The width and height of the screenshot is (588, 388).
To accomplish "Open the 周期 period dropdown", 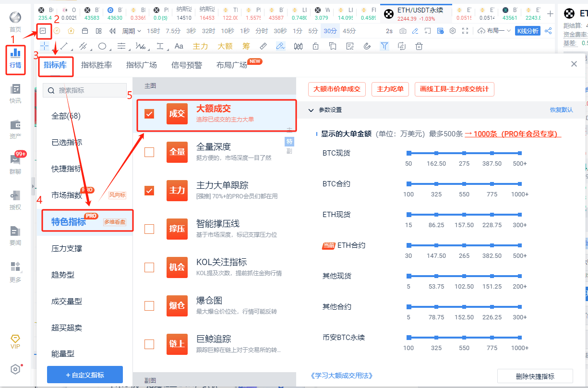I will pyautogui.click(x=132, y=31).
